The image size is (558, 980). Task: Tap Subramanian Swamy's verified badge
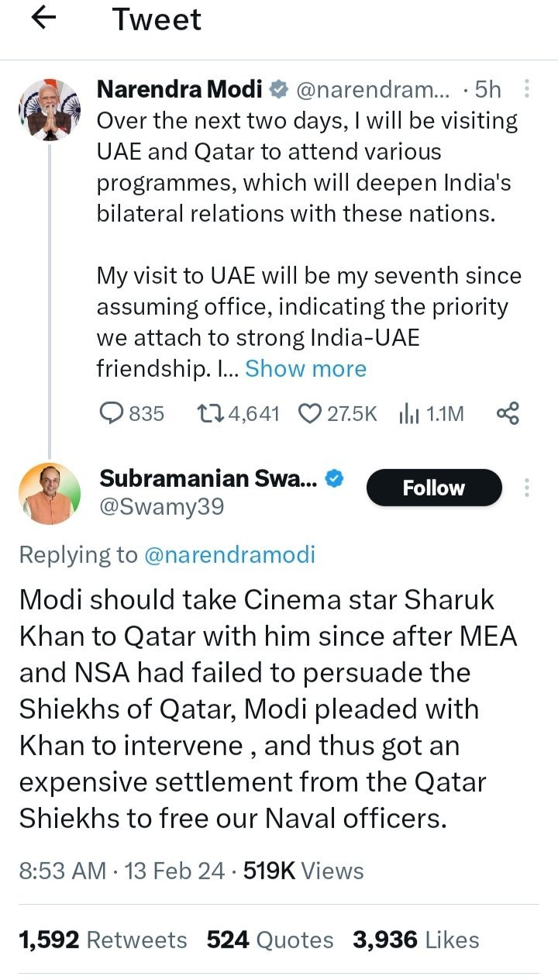coord(333,479)
